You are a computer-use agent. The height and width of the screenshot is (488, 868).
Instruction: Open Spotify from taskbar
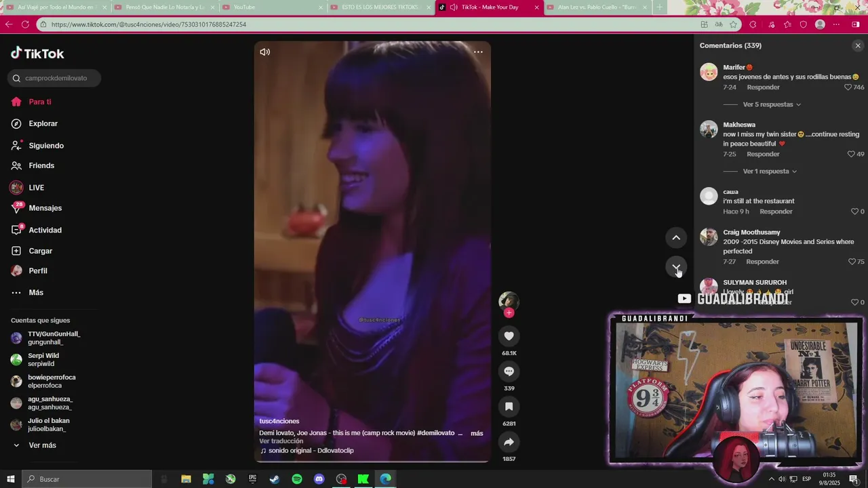tap(297, 479)
